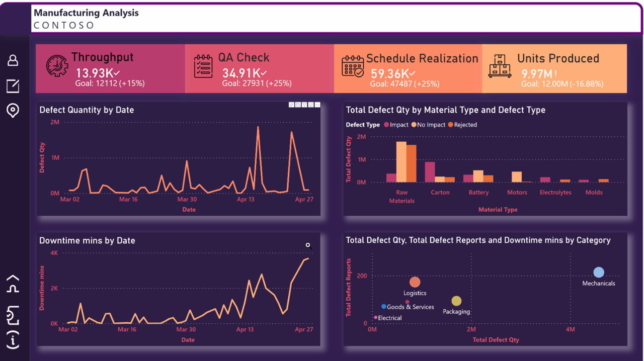Click the rotated home icon in sidebar

click(x=13, y=284)
